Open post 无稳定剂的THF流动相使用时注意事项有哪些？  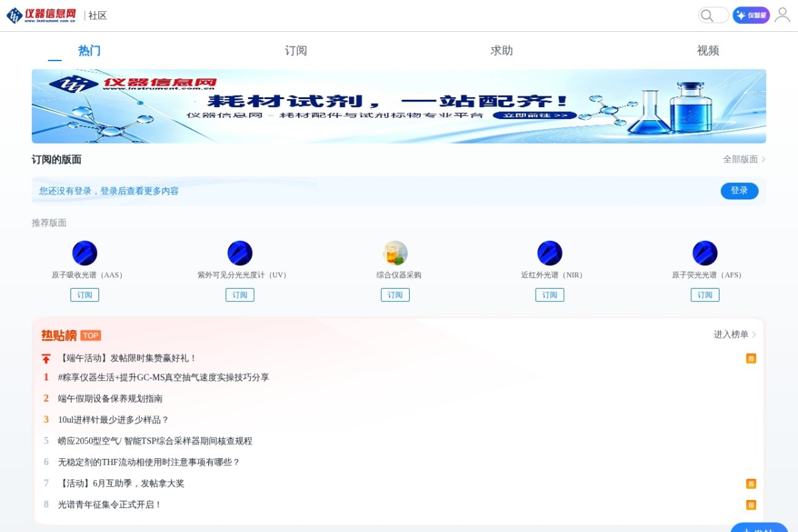(x=149, y=462)
